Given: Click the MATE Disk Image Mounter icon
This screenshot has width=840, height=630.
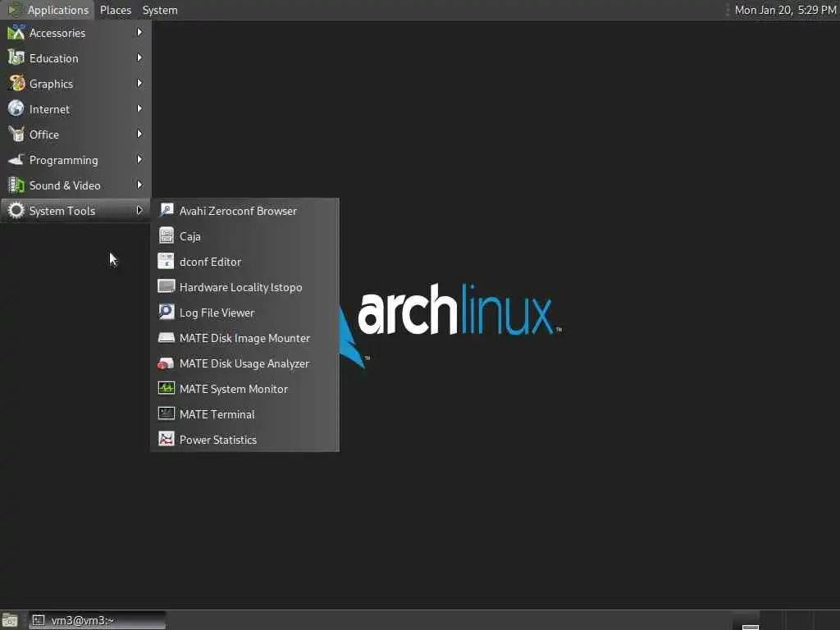Looking at the screenshot, I should click(x=166, y=337).
